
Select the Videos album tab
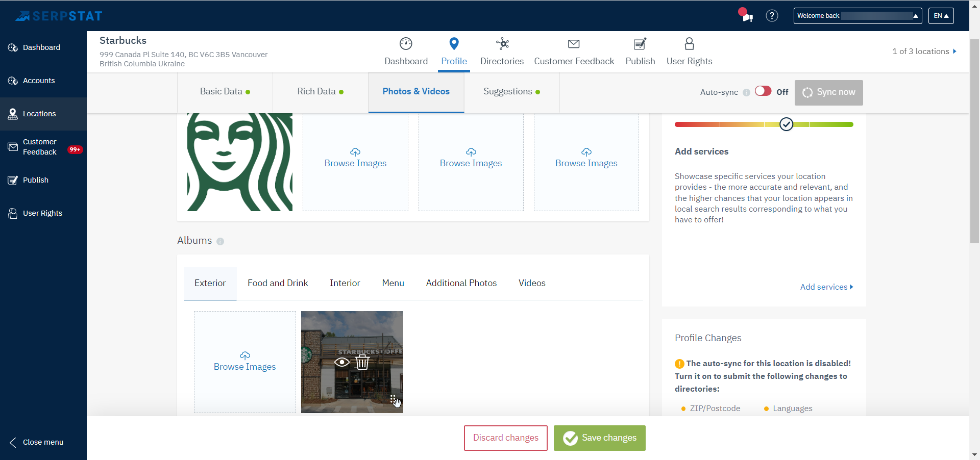coord(532,284)
